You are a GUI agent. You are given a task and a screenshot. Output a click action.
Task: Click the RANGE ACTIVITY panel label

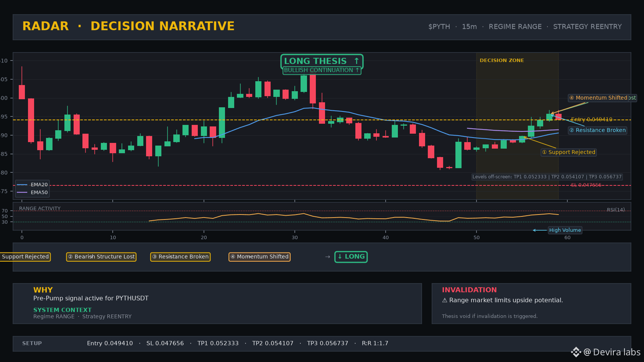pos(40,208)
